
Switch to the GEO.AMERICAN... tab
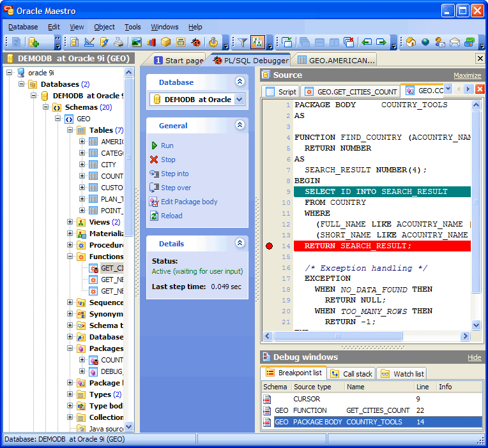(x=336, y=61)
